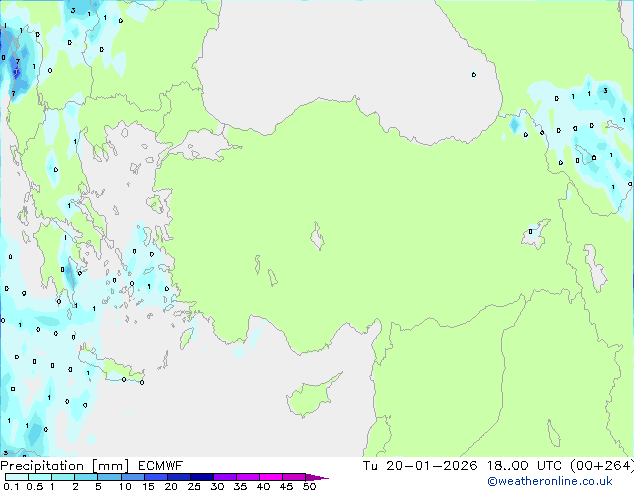Click Lake Tuz in central Turkey
The width and height of the screenshot is (634, 490).
pyautogui.click(x=317, y=236)
